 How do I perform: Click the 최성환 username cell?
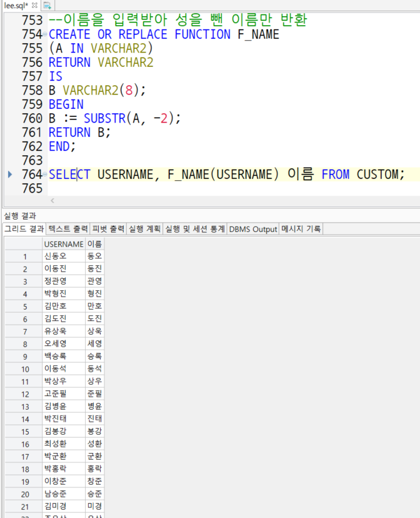point(64,444)
